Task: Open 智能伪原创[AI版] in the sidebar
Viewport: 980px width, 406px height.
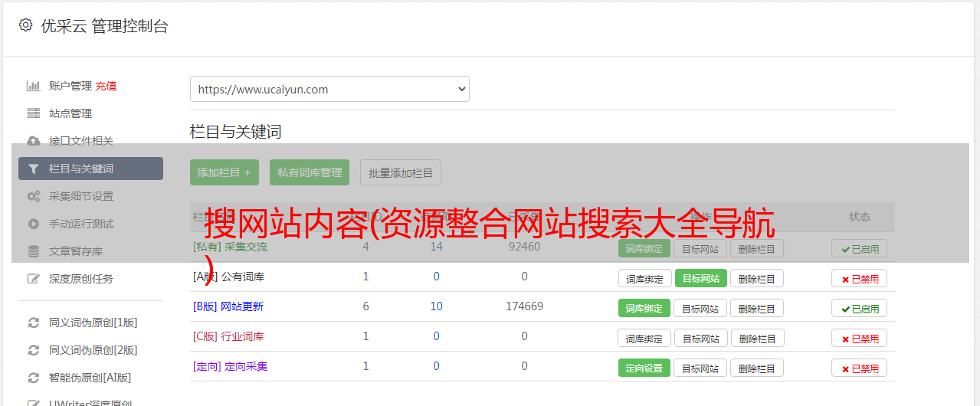Action: coord(90,378)
